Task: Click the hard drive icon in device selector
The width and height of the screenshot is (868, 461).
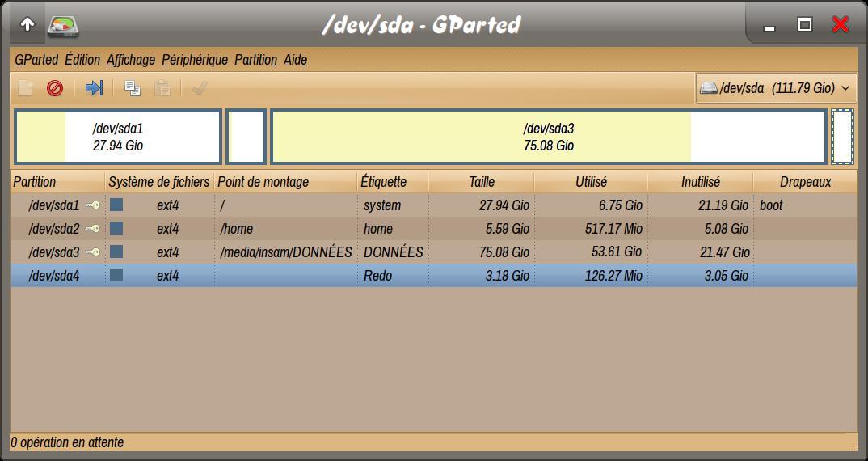Action: pos(709,87)
